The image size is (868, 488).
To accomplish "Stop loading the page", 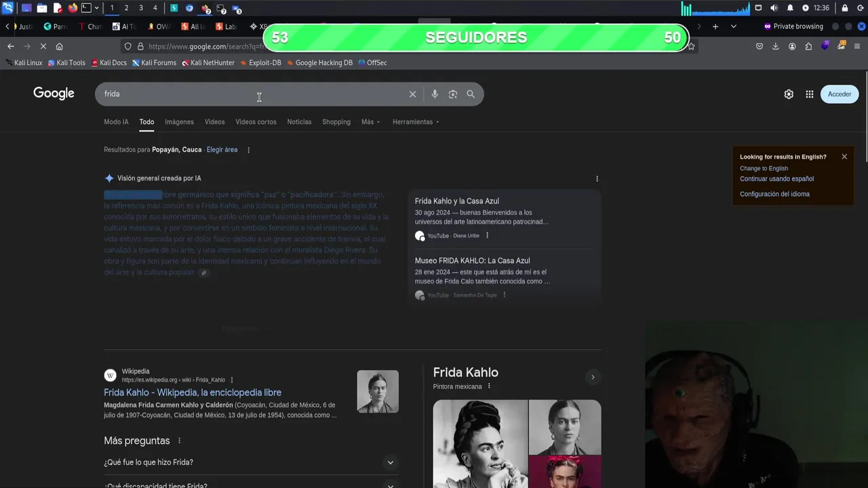I will pos(43,46).
